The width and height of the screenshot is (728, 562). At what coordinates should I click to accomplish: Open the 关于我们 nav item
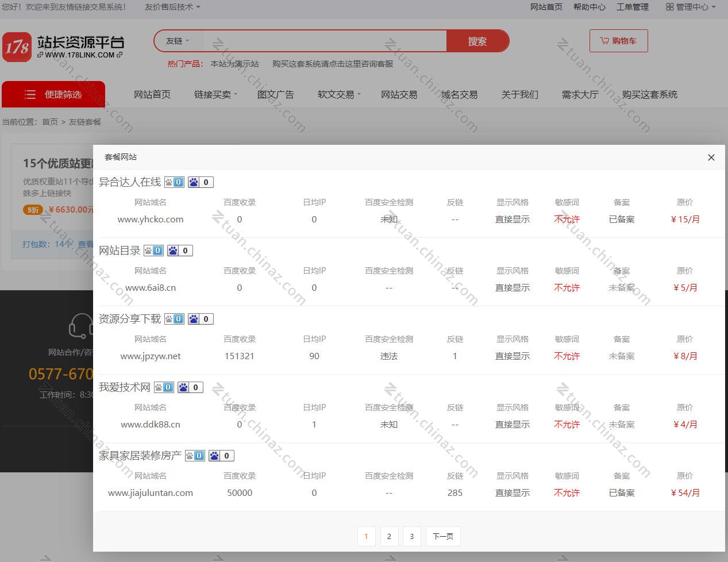[520, 95]
